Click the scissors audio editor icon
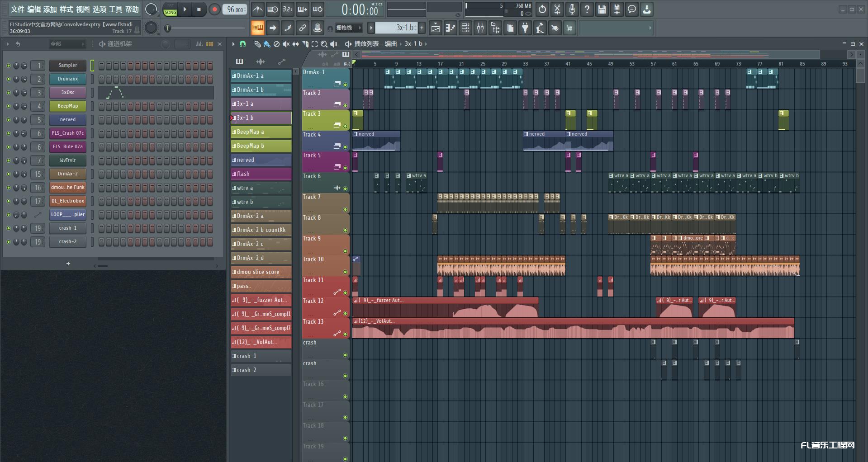868x462 pixels. pos(557,9)
